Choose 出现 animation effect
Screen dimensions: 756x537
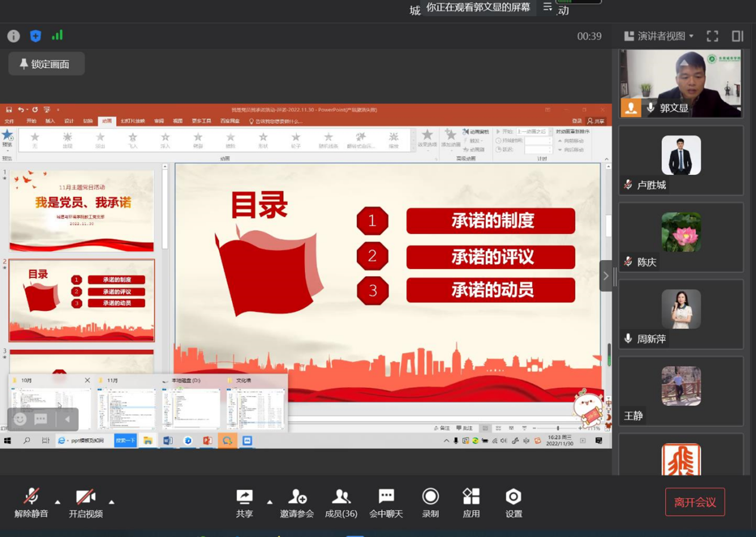(67, 140)
